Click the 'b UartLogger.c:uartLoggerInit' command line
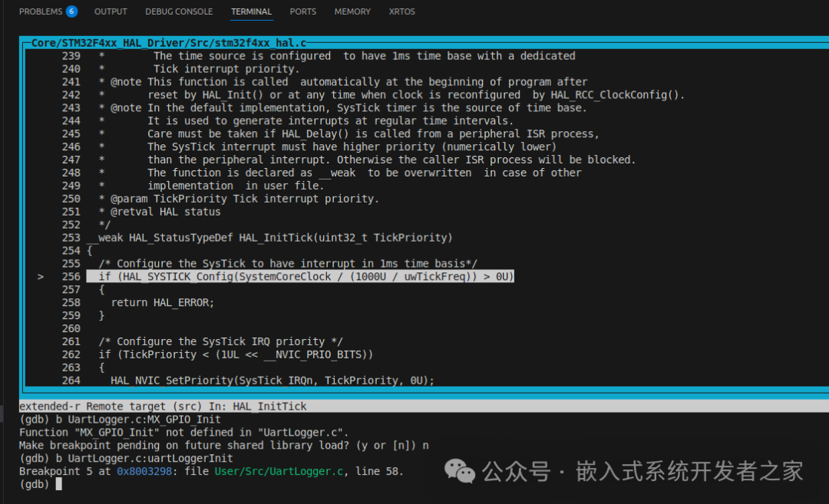The width and height of the screenshot is (829, 504). pyautogui.click(x=126, y=459)
